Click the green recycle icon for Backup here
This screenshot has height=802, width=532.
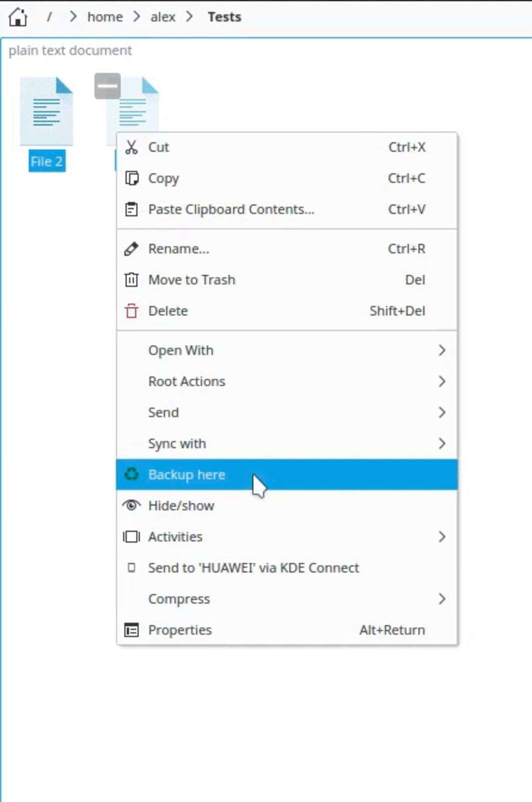point(131,474)
